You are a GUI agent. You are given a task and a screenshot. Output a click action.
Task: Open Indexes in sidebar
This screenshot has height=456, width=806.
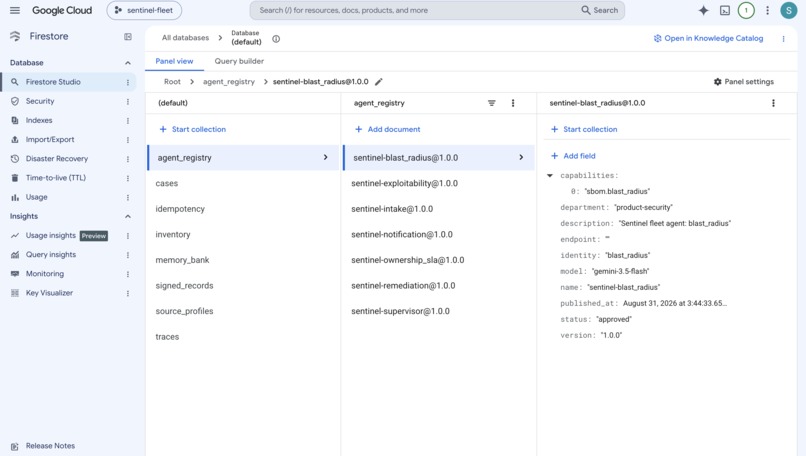(x=39, y=120)
